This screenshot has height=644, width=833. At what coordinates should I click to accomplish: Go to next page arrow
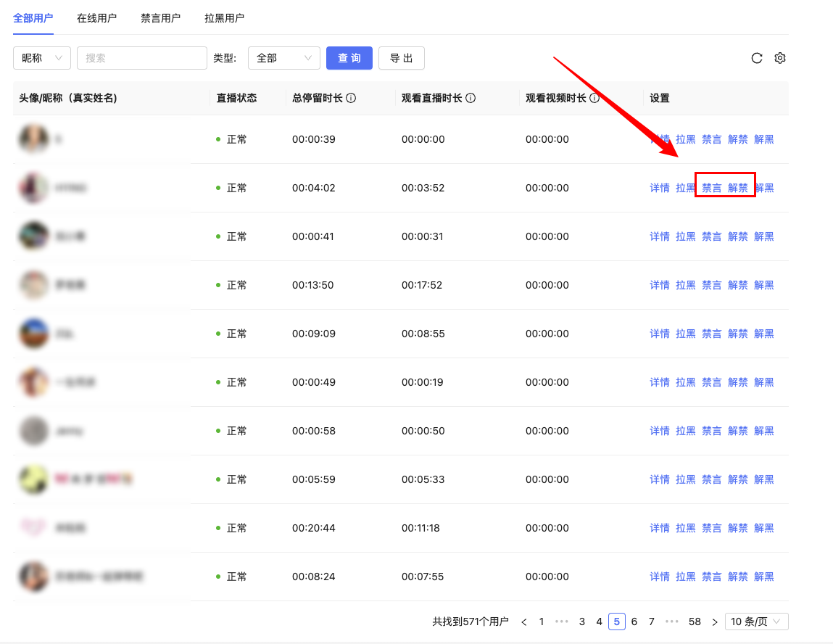715,622
